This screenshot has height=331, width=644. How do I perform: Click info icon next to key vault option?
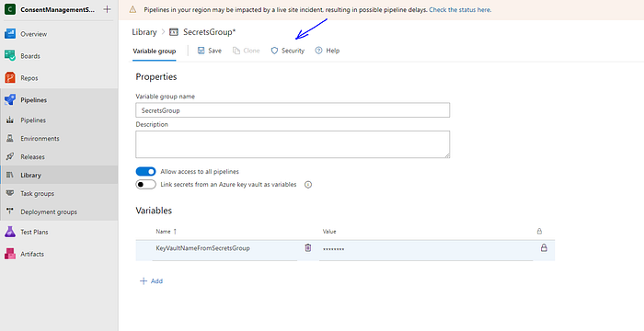pos(308,185)
